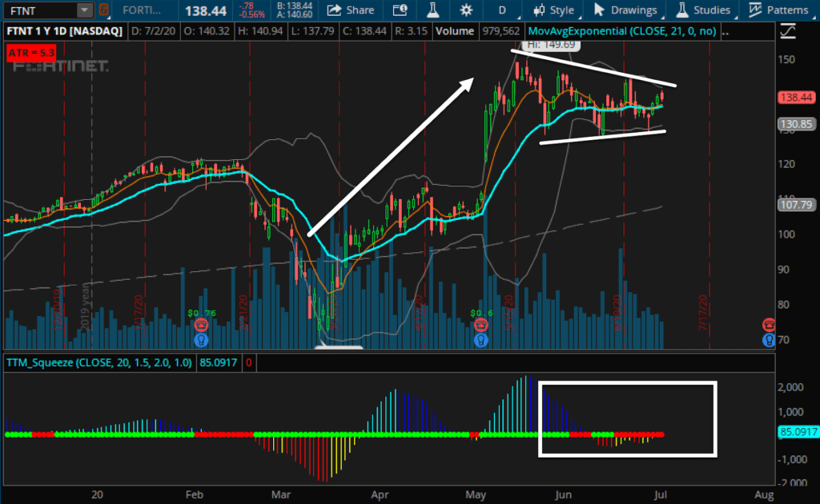This screenshot has height=504, width=820.
Task: Click the 7/17/20 expiration marker
Action: (703, 312)
